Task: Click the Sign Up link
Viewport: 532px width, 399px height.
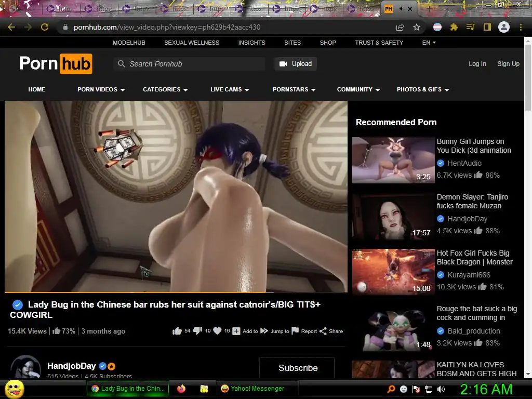Action: (x=508, y=64)
